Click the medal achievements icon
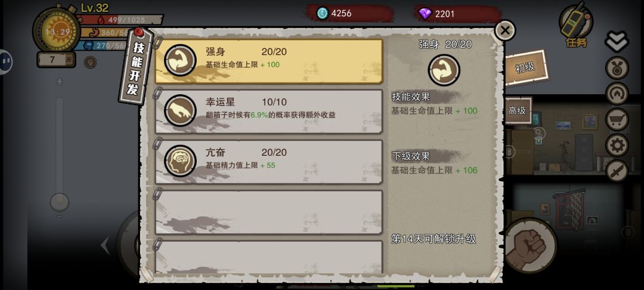The image size is (644, 290). [617, 68]
